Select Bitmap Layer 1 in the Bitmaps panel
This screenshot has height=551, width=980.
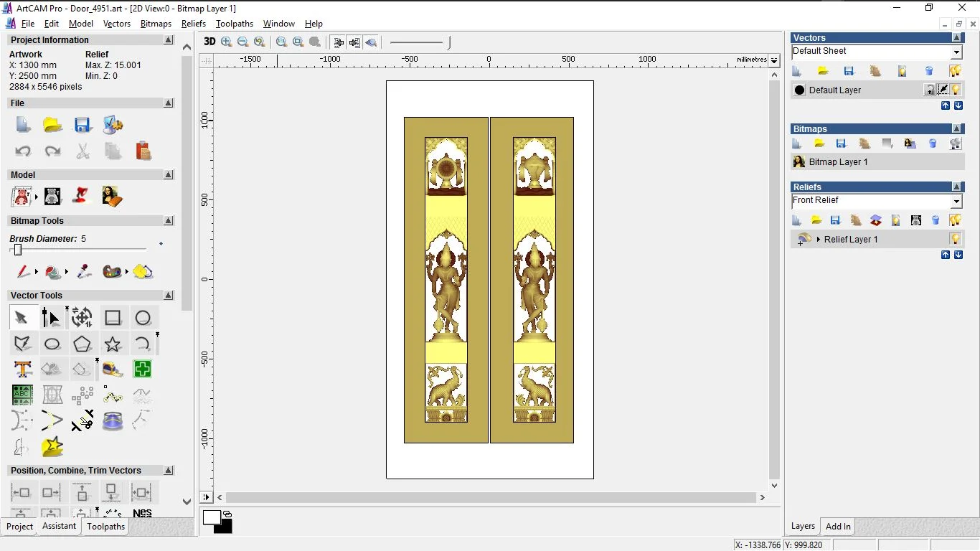pos(838,162)
